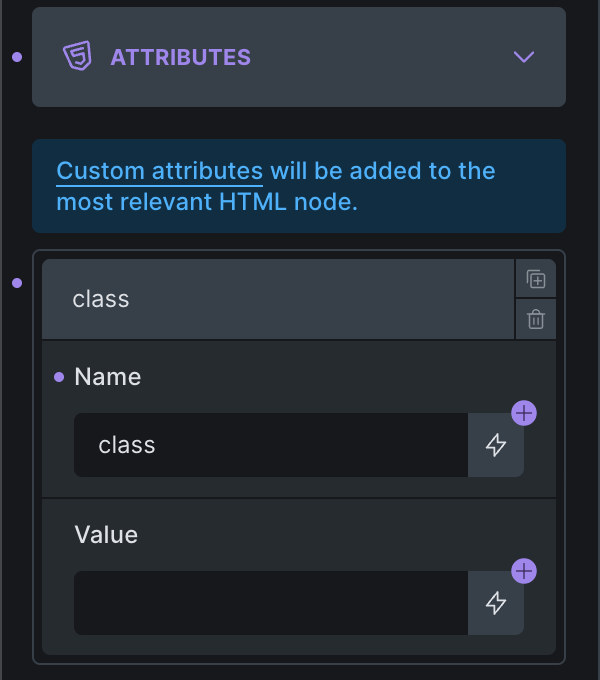Image resolution: width=600 pixels, height=680 pixels.
Task: Click the HTML5 icon in Attributes header
Action: (x=77, y=57)
